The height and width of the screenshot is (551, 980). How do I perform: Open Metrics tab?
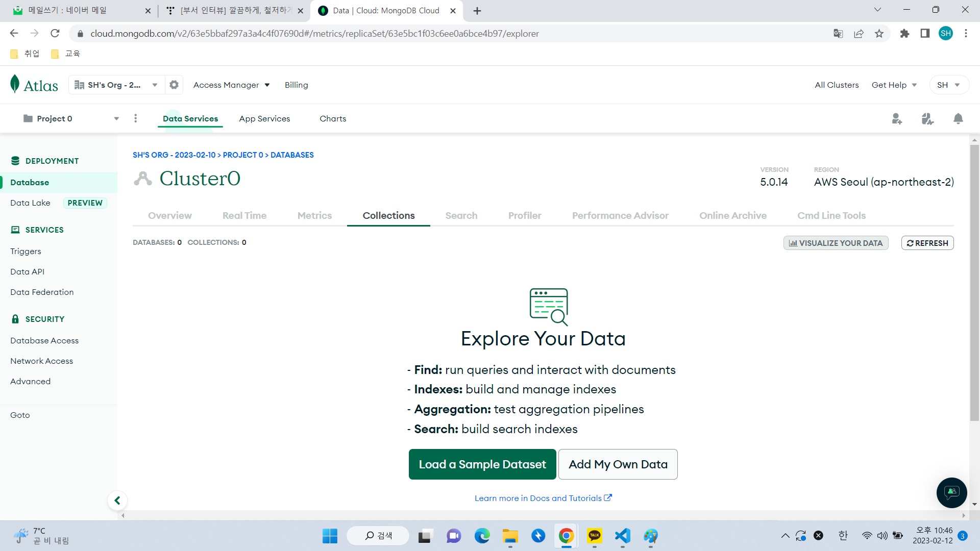coord(314,216)
